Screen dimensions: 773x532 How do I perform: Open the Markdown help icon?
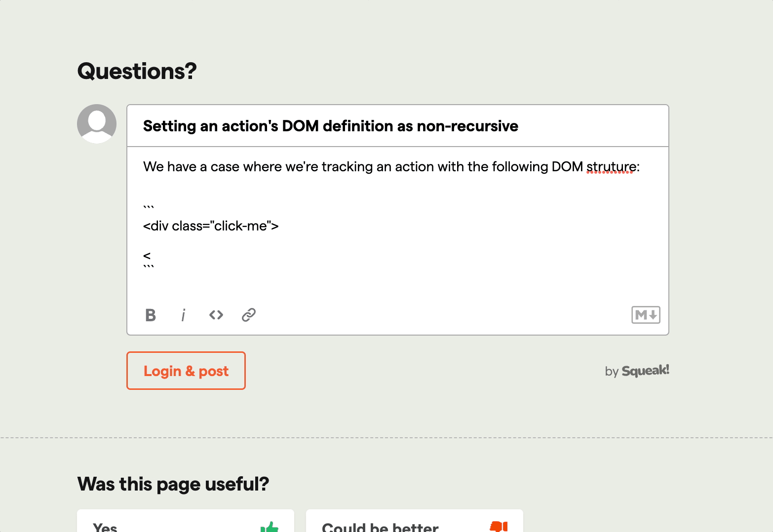pos(646,315)
